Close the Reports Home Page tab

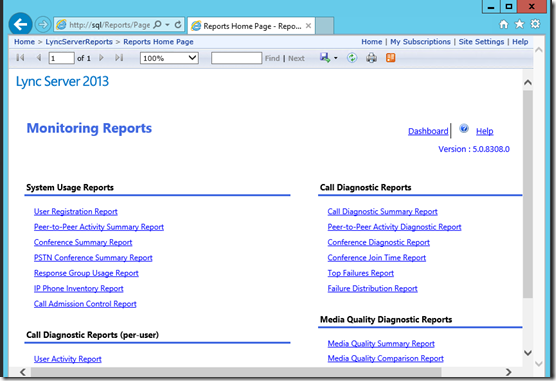[x=308, y=26]
